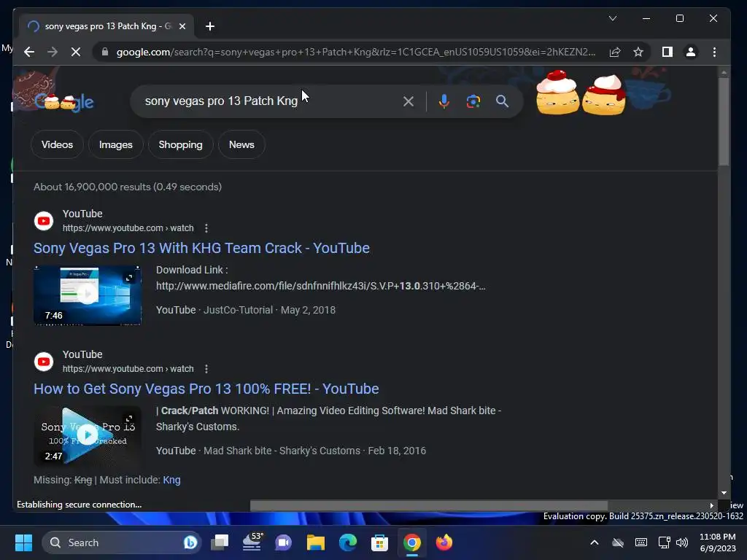Screen dimensions: 747x560
Task: Click the forward navigation arrow
Action: [53, 52]
